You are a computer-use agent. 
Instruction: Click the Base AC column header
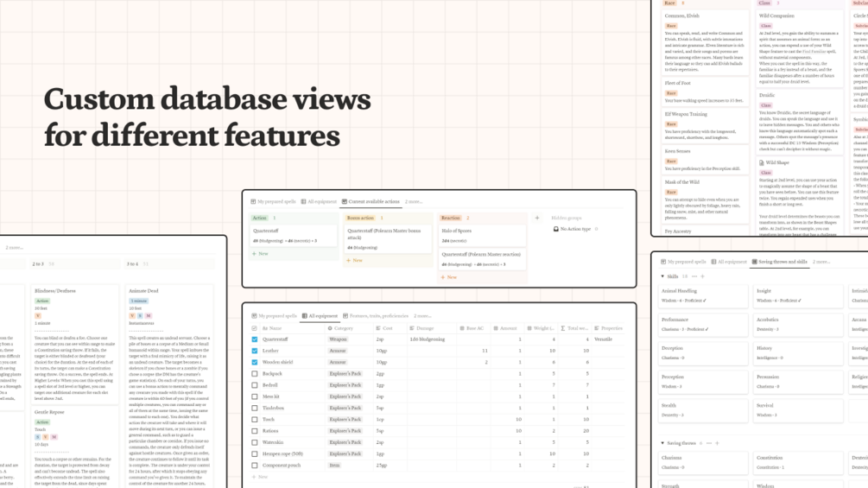pos(472,328)
